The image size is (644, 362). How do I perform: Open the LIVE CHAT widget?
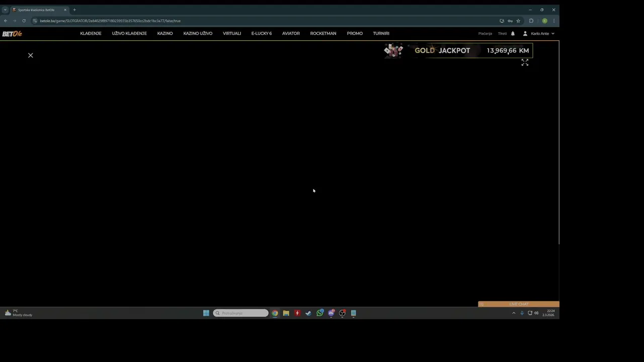coord(519,304)
